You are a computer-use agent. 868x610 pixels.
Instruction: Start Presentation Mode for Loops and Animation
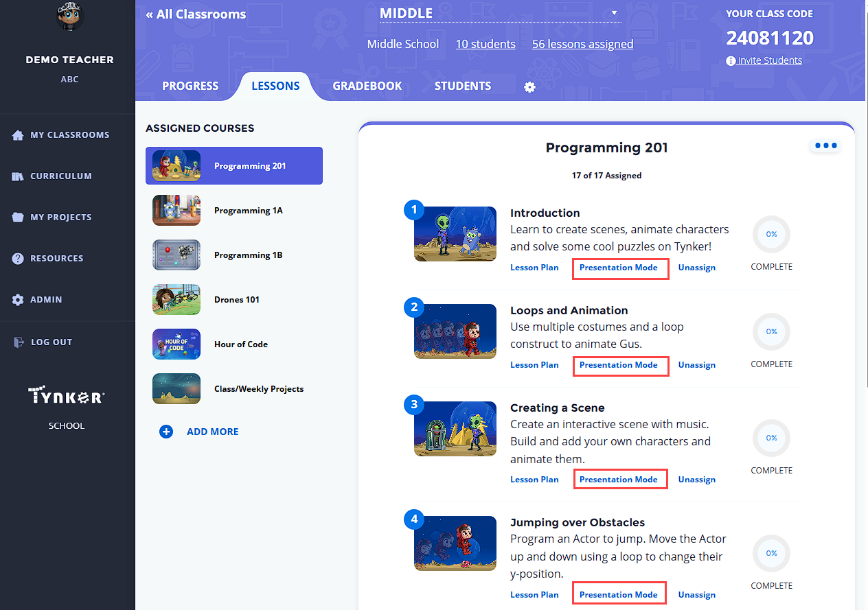tap(619, 365)
